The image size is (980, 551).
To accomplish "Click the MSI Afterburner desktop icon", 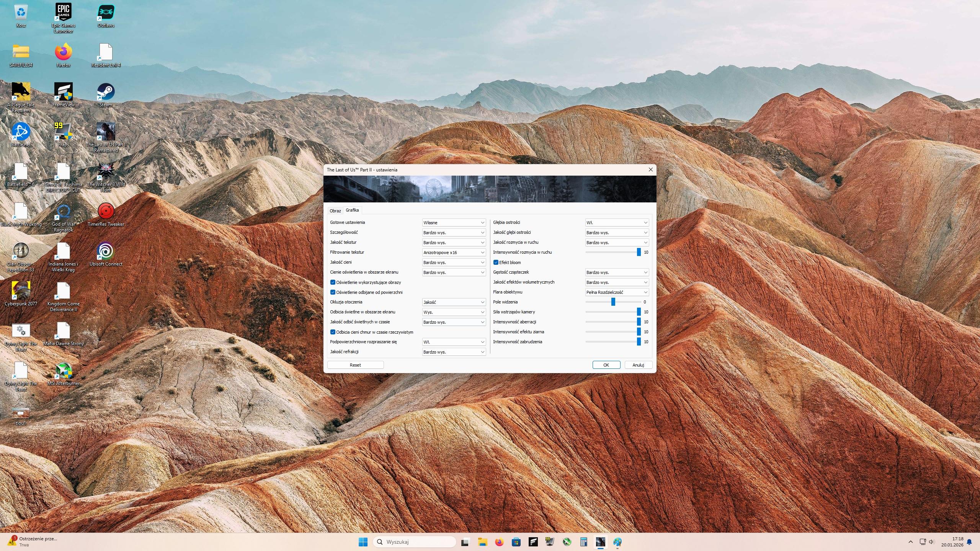I will point(63,370).
